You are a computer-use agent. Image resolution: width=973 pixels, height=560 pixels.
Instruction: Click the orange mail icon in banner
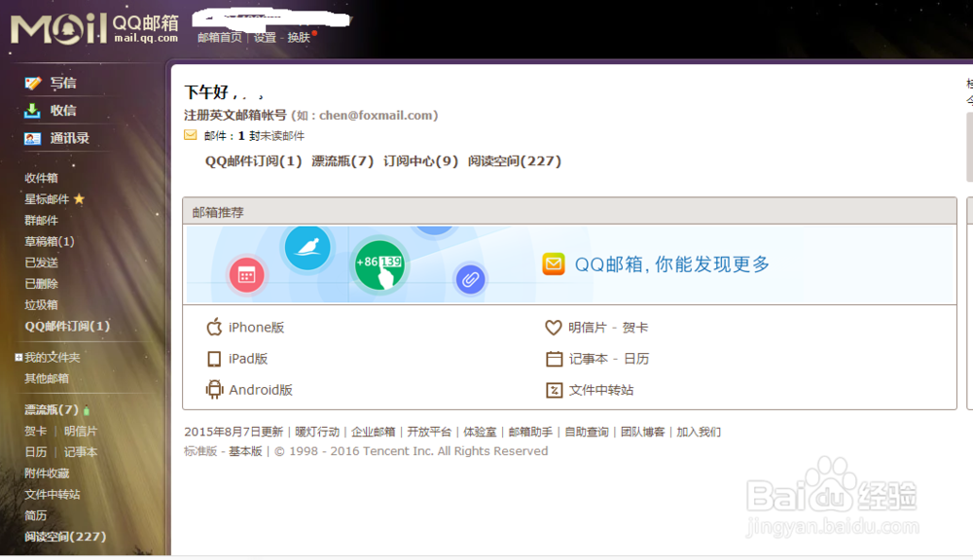point(554,264)
